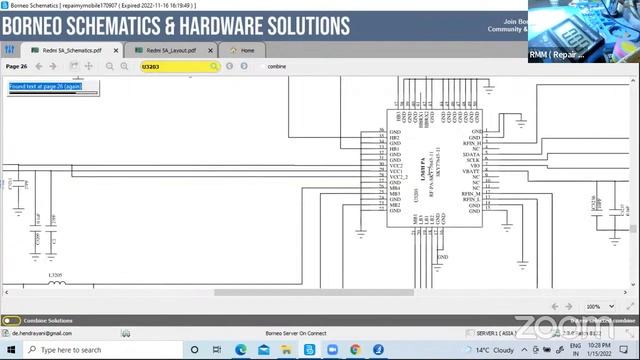
Task: Open Zoom app from taskbar
Action: click(332, 350)
